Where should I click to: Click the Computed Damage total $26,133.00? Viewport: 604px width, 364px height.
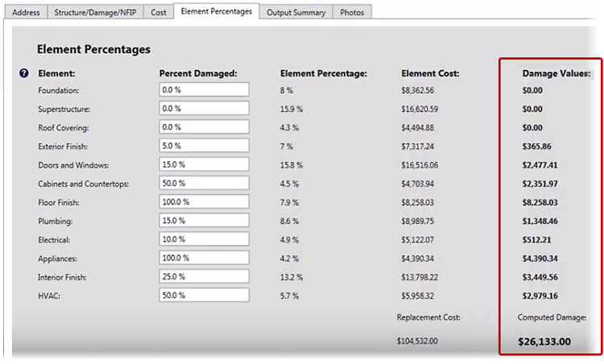tap(544, 341)
